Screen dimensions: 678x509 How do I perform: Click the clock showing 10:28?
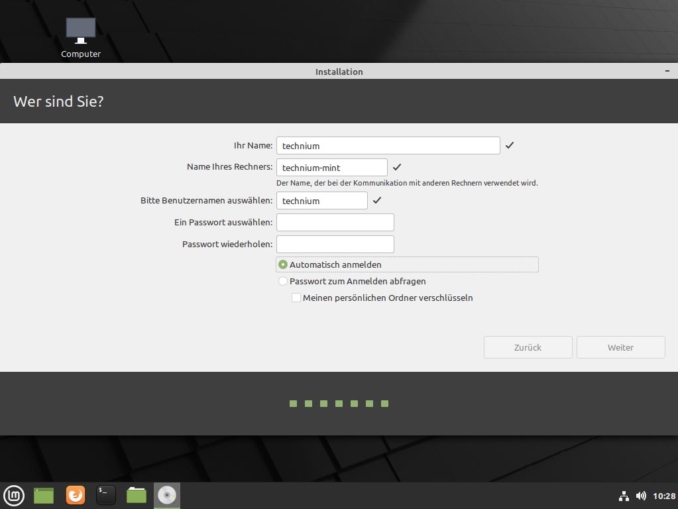pyautogui.click(x=664, y=496)
